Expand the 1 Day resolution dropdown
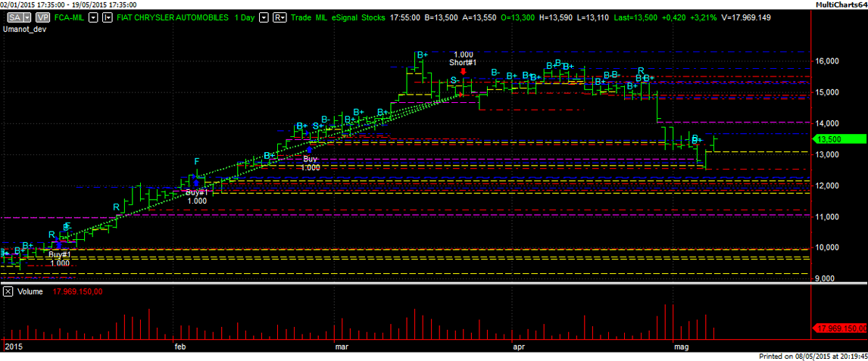This screenshot has height=361, width=868. [263, 17]
